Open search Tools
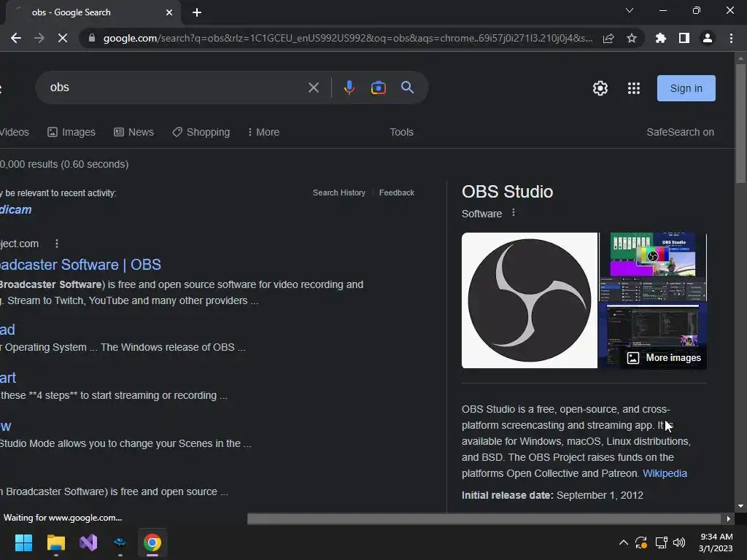 (402, 133)
